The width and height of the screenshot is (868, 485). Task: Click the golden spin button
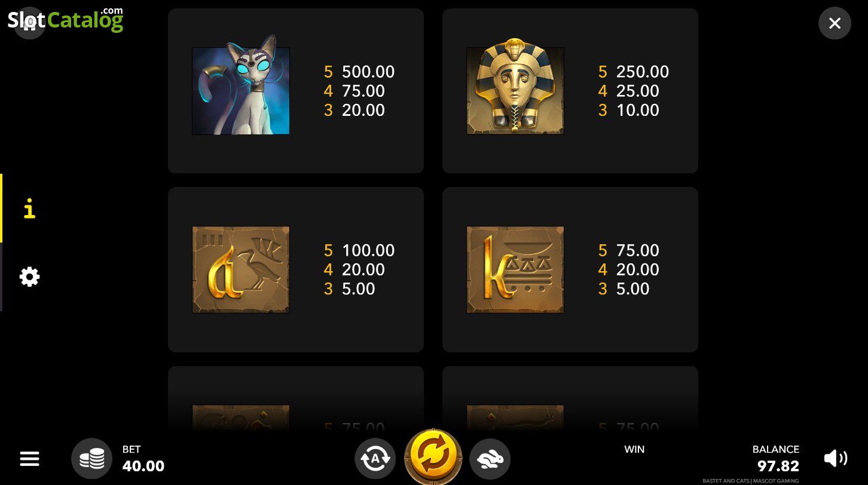[433, 457]
